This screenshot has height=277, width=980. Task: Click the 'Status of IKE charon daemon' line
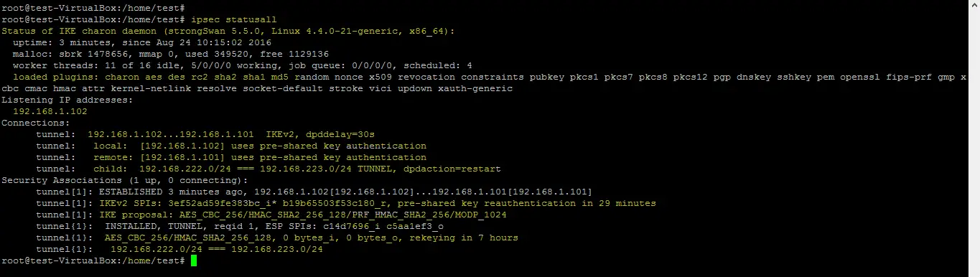point(228,32)
